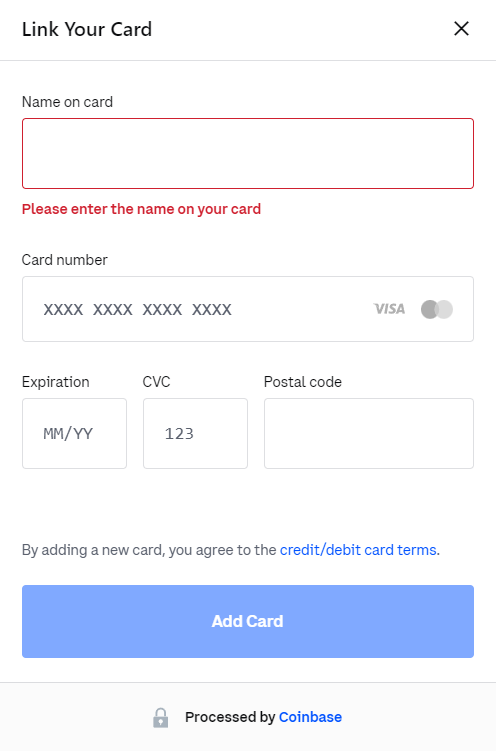
Task: Focus the Name on card field
Action: [248, 153]
